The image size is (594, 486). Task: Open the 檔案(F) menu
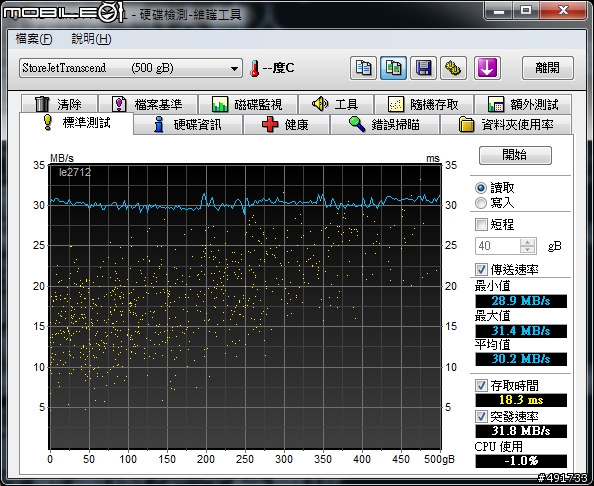pos(34,39)
